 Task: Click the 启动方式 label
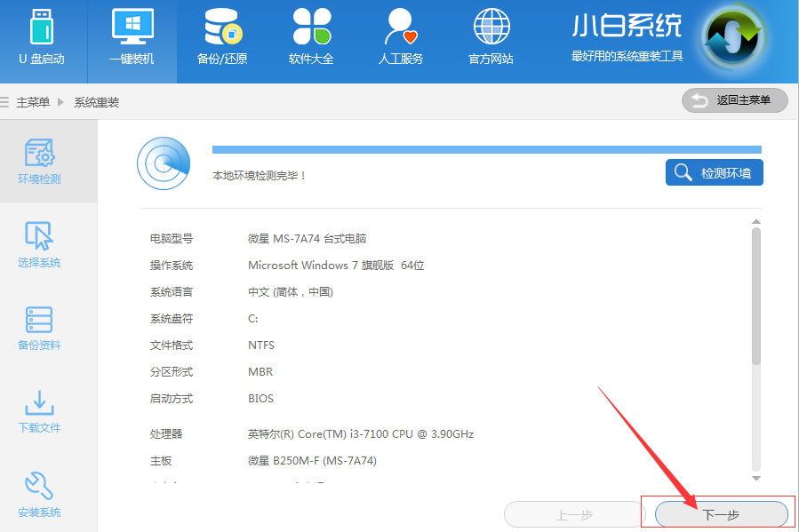tap(172, 398)
